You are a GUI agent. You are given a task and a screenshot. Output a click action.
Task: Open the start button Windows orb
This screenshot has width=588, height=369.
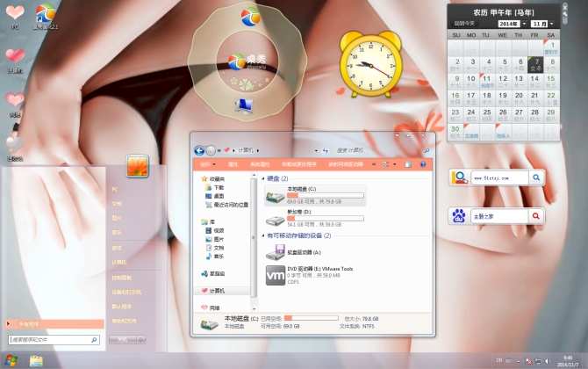coord(11,361)
